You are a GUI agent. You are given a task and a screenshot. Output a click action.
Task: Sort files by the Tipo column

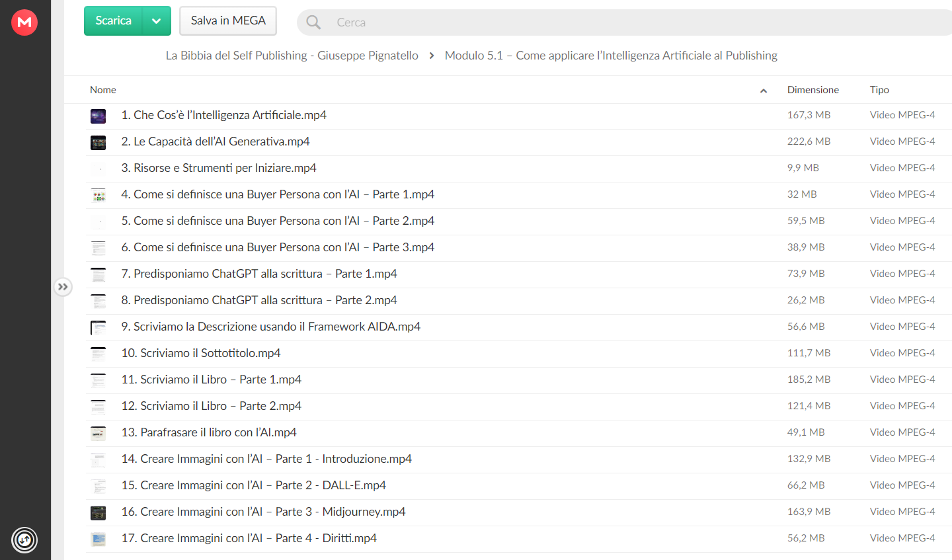pos(879,90)
